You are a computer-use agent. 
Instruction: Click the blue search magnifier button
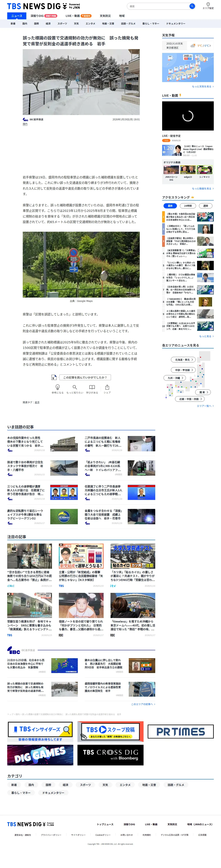[x=192, y=6]
